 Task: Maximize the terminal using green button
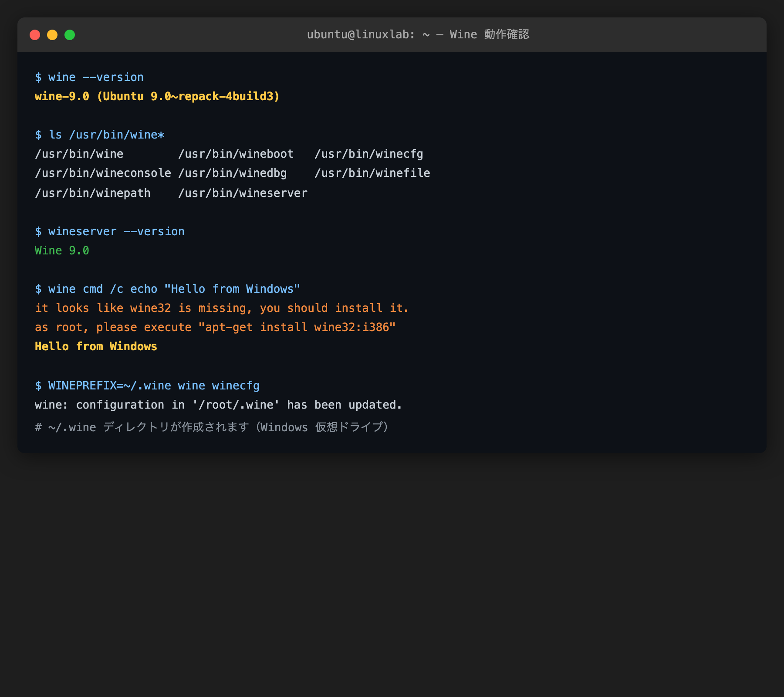(x=70, y=35)
